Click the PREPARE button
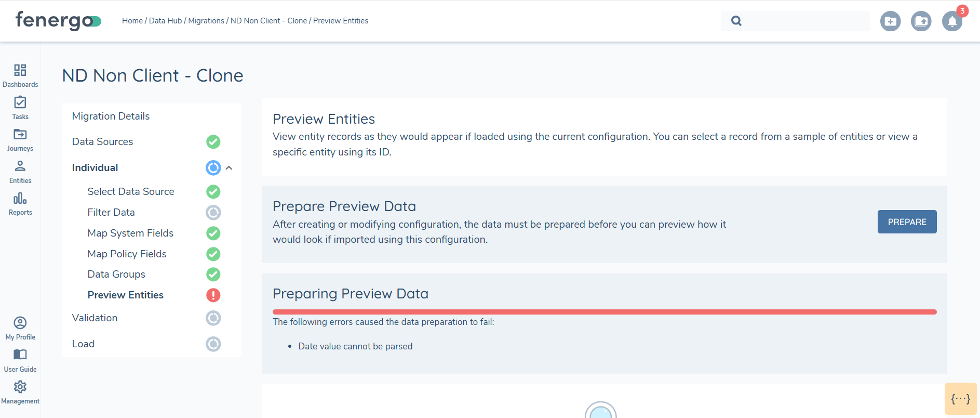The image size is (980, 418). tap(907, 222)
